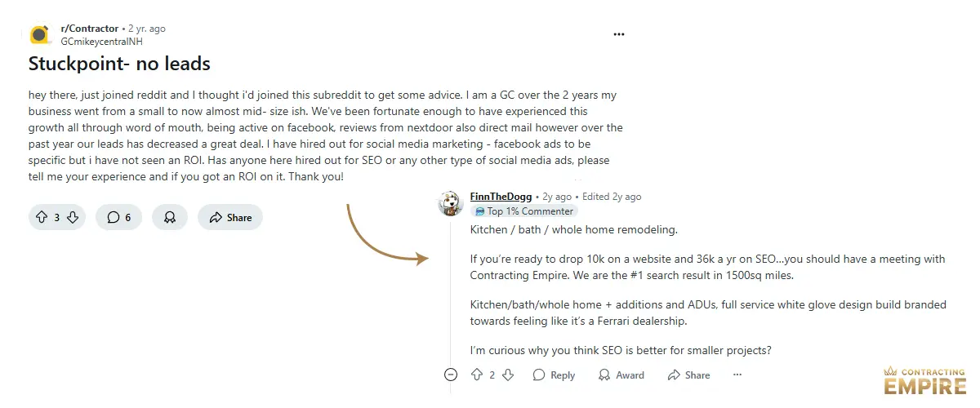Collapse FinnTheDogg's comment thread
Viewport: 980px width, 408px height.
pyautogui.click(x=451, y=375)
